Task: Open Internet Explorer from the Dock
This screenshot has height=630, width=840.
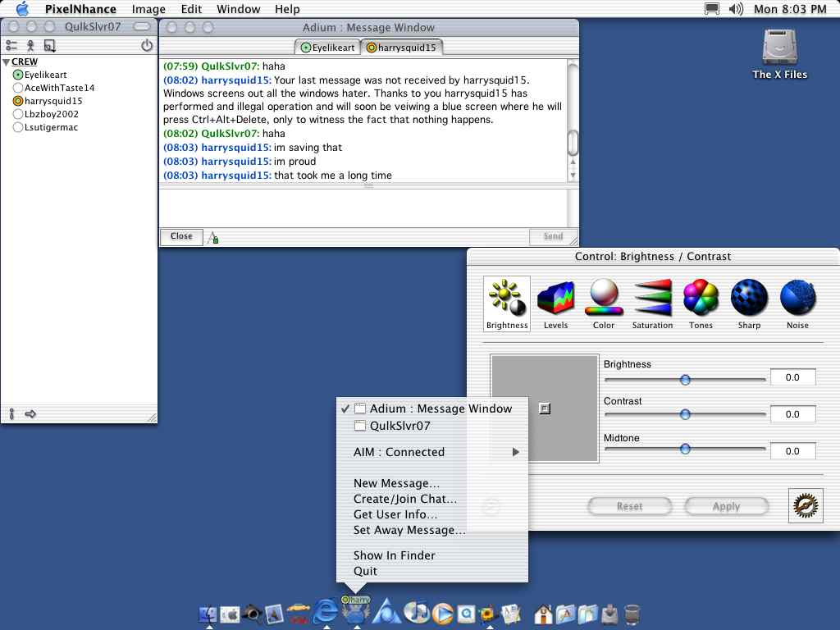Action: coord(326,610)
